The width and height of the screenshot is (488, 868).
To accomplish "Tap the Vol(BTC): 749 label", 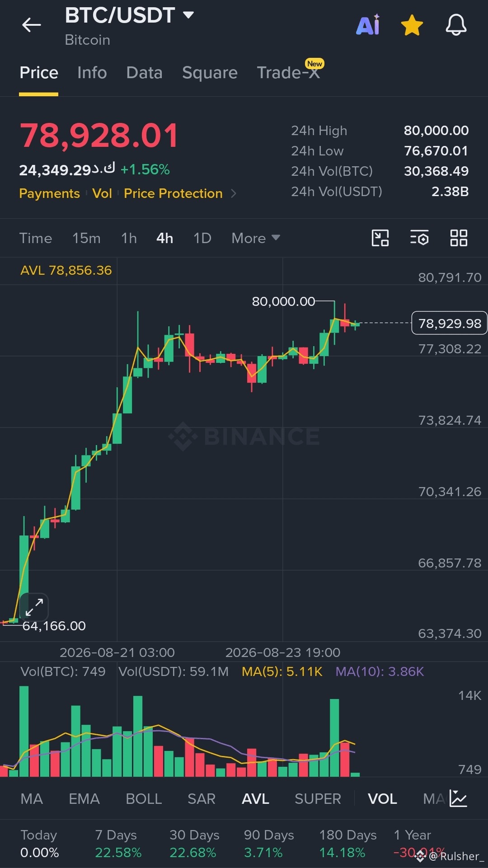I will (x=63, y=671).
